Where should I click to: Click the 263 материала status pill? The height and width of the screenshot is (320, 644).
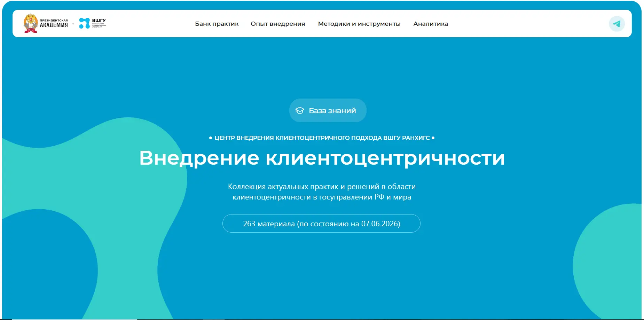click(x=321, y=224)
